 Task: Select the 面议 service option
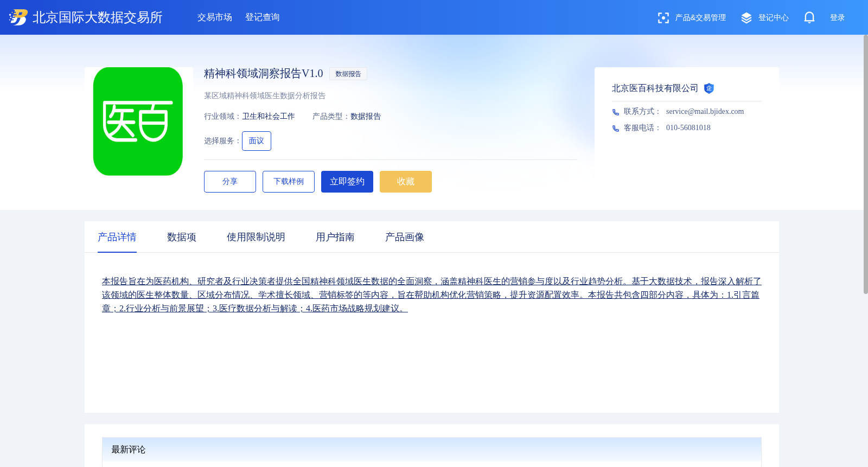pos(257,141)
